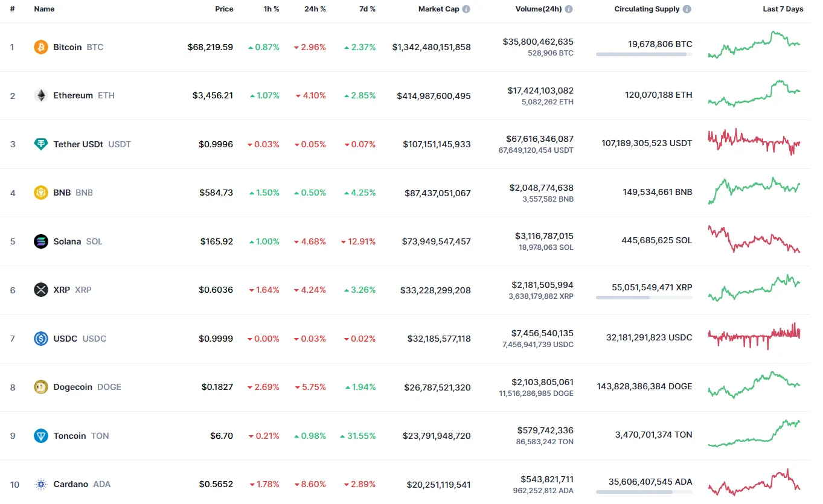Click Bitcoin's circulating supply progress bar
This screenshot has height=504, width=823.
point(644,54)
